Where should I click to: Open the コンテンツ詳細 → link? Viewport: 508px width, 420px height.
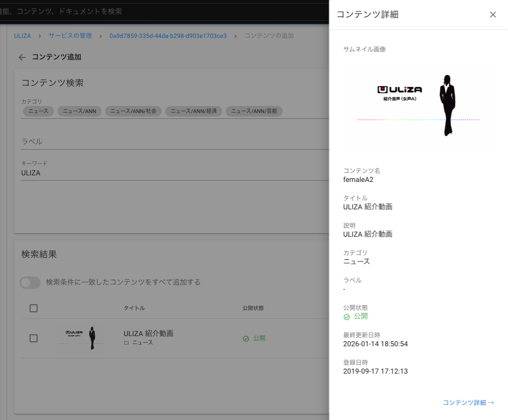[468, 402]
